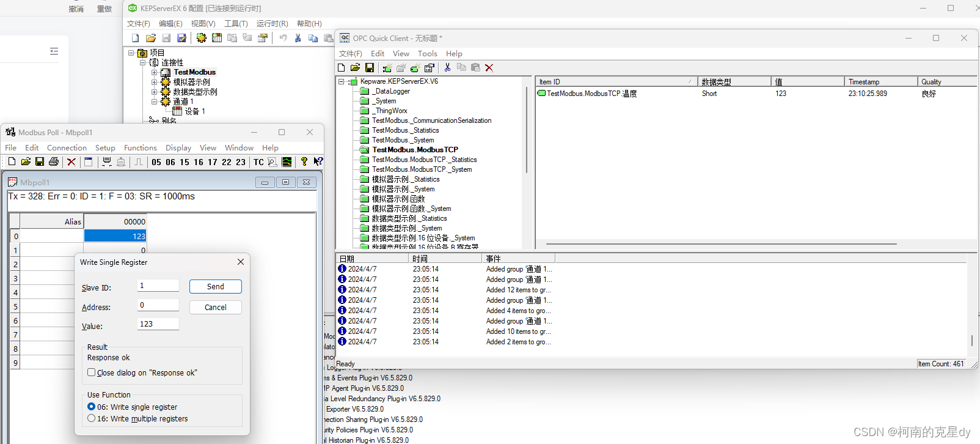The width and height of the screenshot is (980, 444).
Task: Click Slave ID input field
Action: coord(158,286)
